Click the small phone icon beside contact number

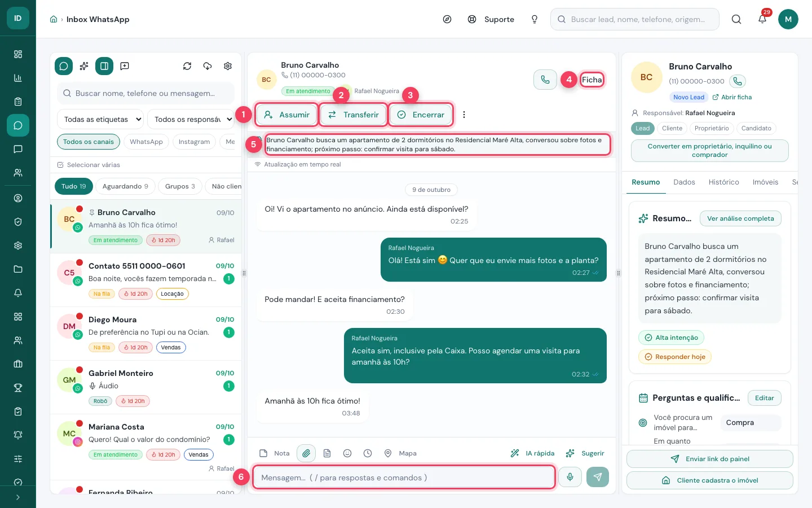click(x=738, y=81)
